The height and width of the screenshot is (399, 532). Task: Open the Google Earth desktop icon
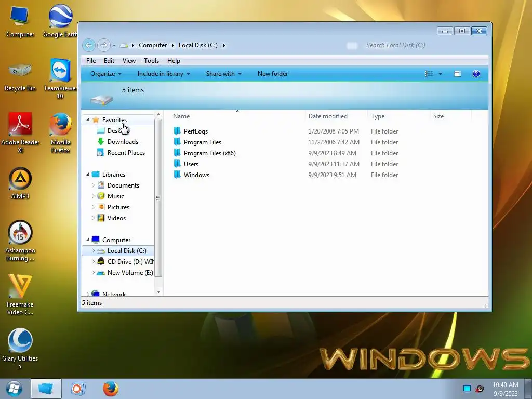coord(60,21)
